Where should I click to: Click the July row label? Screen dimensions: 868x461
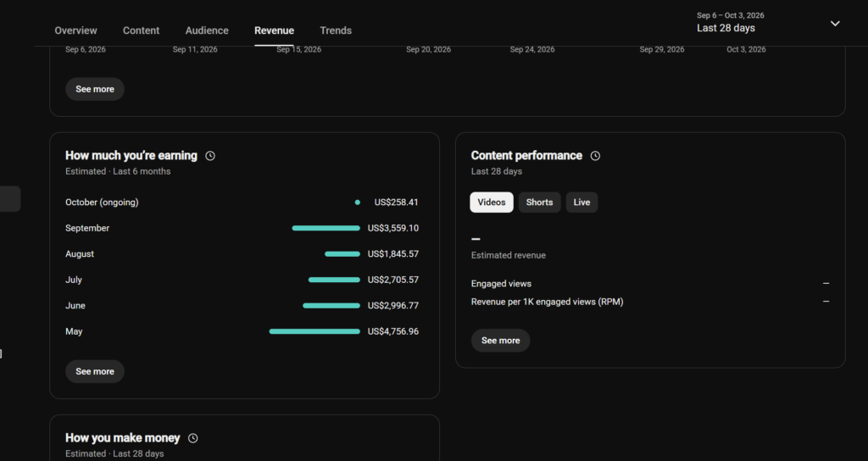pos(74,280)
